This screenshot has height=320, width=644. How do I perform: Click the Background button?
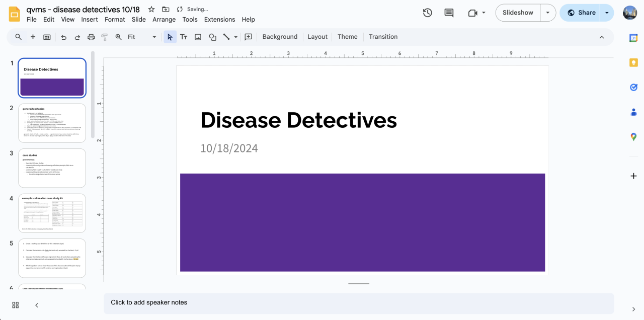pos(280,37)
